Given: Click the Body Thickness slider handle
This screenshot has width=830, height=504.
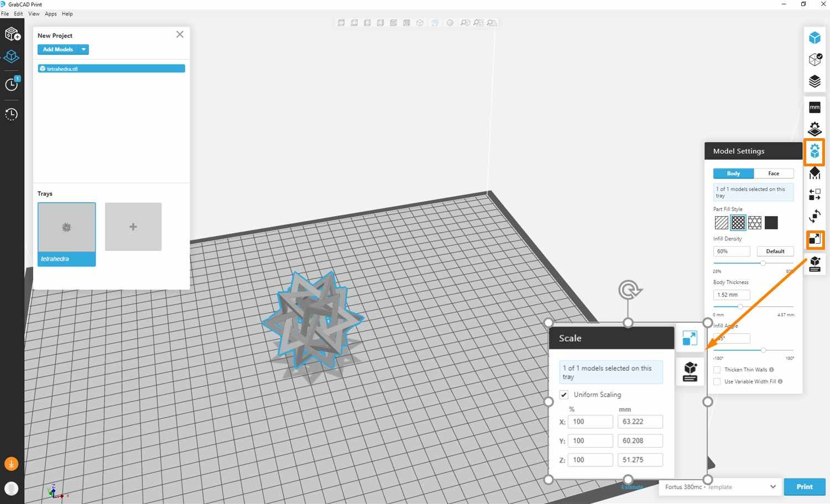Looking at the screenshot, I should [x=740, y=307].
